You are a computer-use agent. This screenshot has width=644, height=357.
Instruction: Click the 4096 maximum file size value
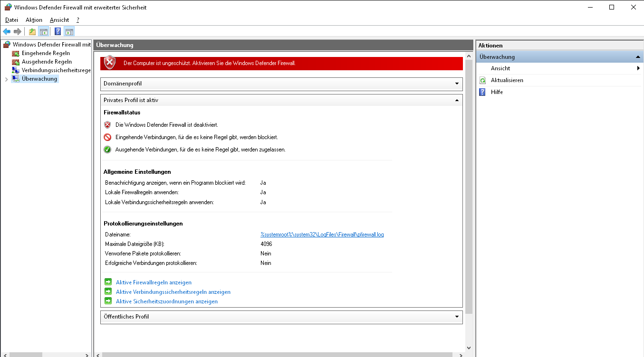(x=266, y=244)
